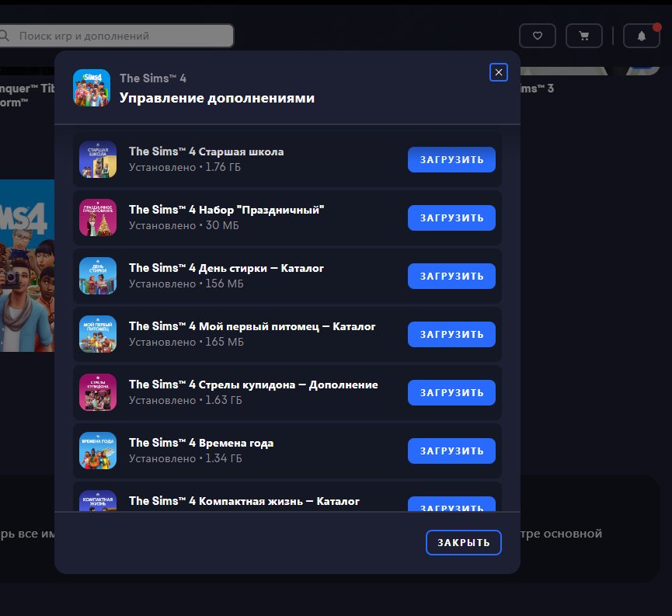Click the День стирки pack icon
The height and width of the screenshot is (616, 672).
click(x=98, y=276)
